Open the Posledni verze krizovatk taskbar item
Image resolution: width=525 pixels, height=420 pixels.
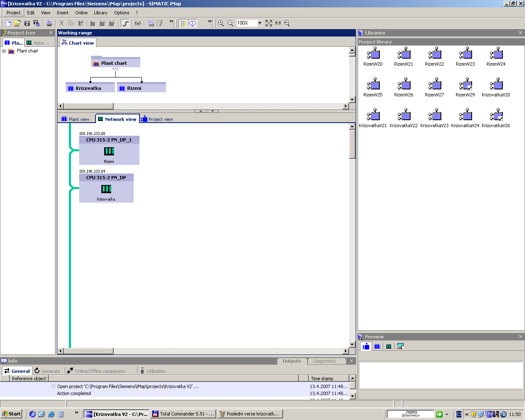250,414
